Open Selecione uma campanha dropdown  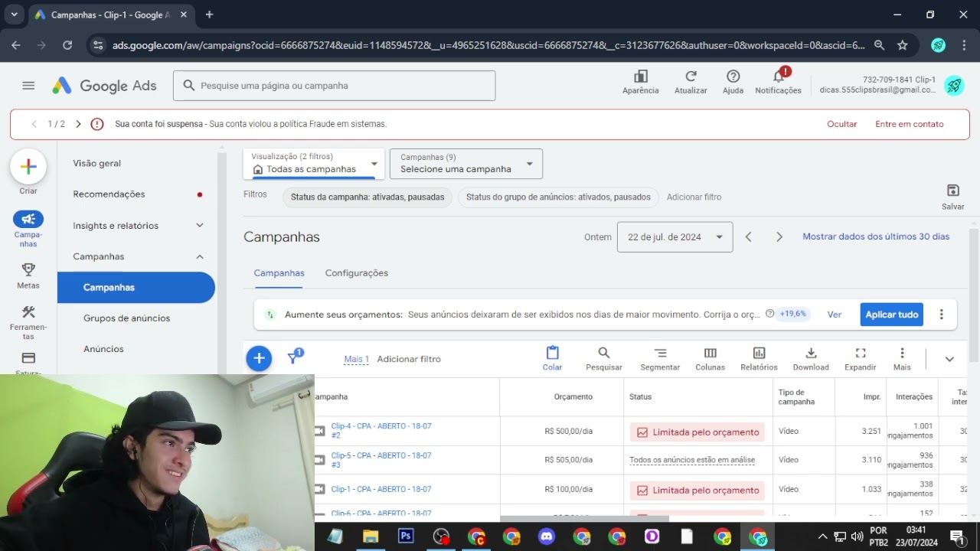(x=466, y=163)
